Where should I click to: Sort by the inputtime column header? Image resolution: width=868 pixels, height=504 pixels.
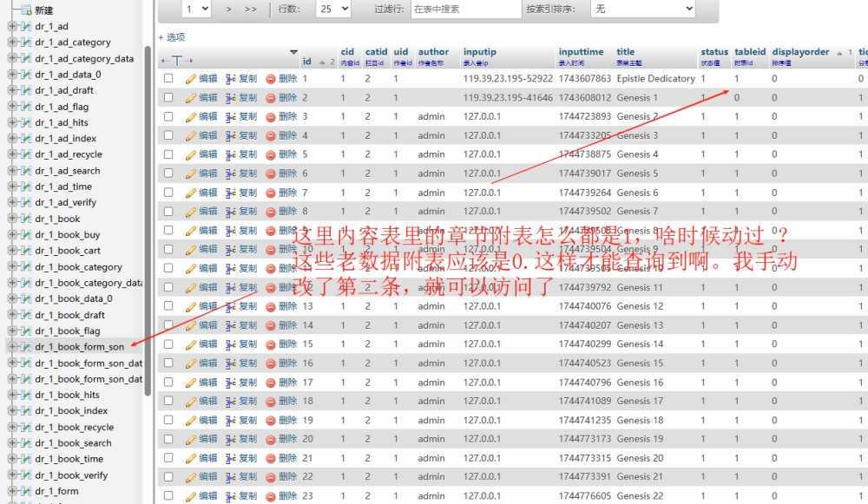point(581,51)
